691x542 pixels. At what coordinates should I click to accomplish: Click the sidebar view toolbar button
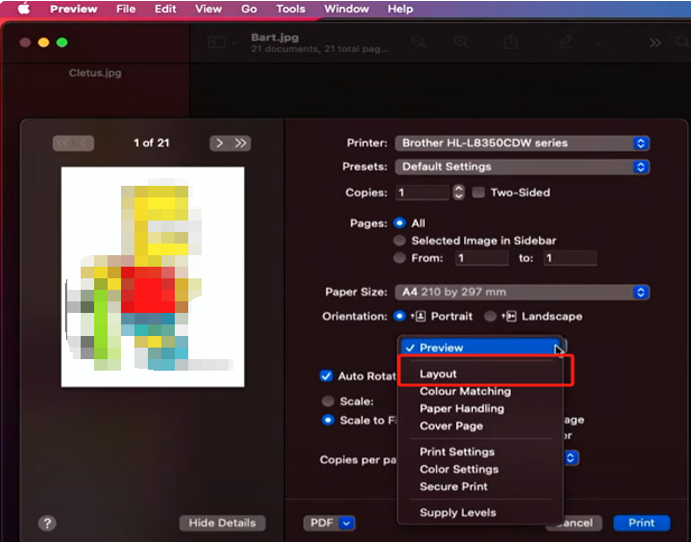click(216, 42)
